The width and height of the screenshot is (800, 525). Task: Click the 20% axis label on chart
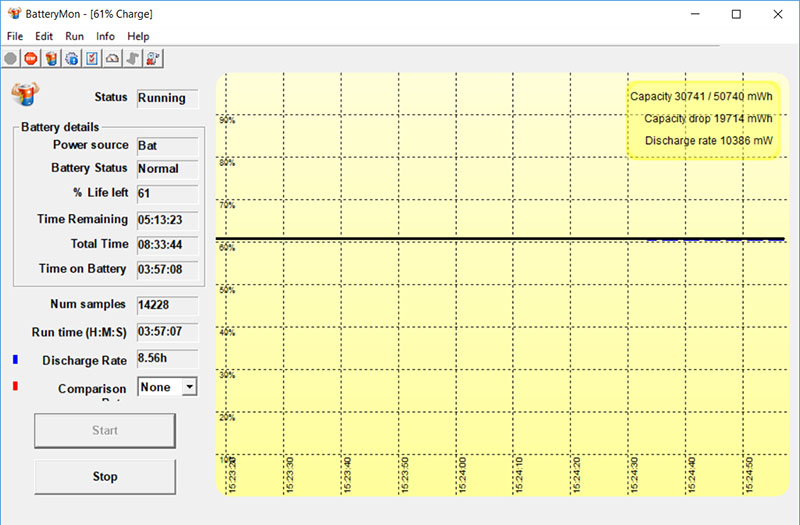point(227,417)
